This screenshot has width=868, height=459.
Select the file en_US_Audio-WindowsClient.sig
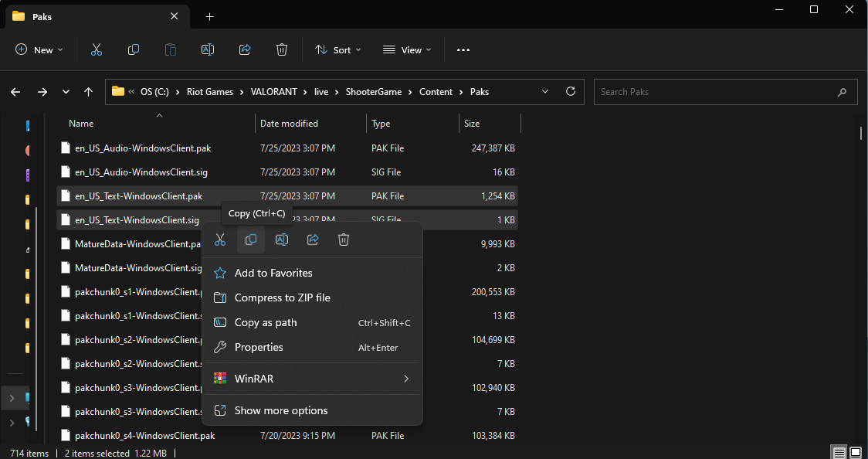tap(141, 172)
